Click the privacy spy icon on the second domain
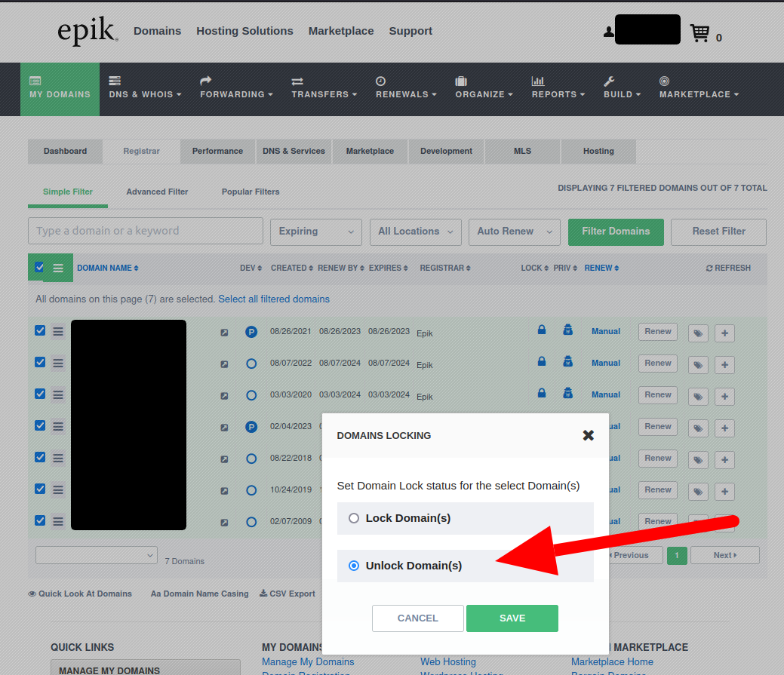 point(567,361)
